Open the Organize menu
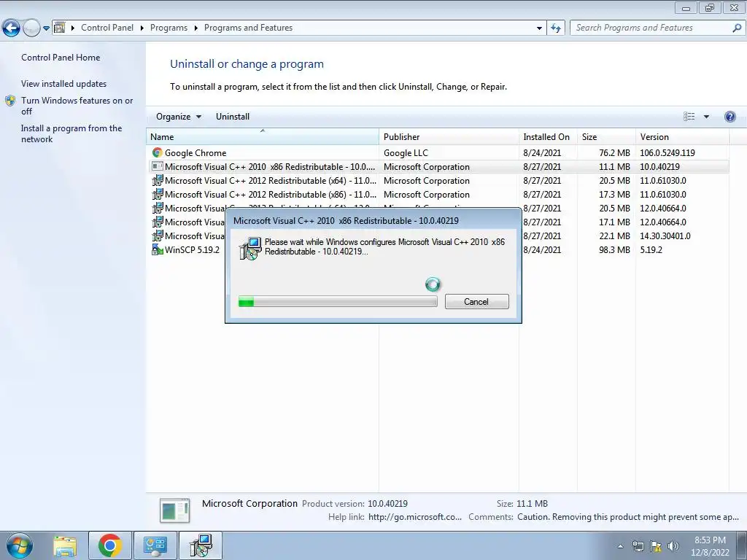The image size is (747, 560). pos(179,117)
